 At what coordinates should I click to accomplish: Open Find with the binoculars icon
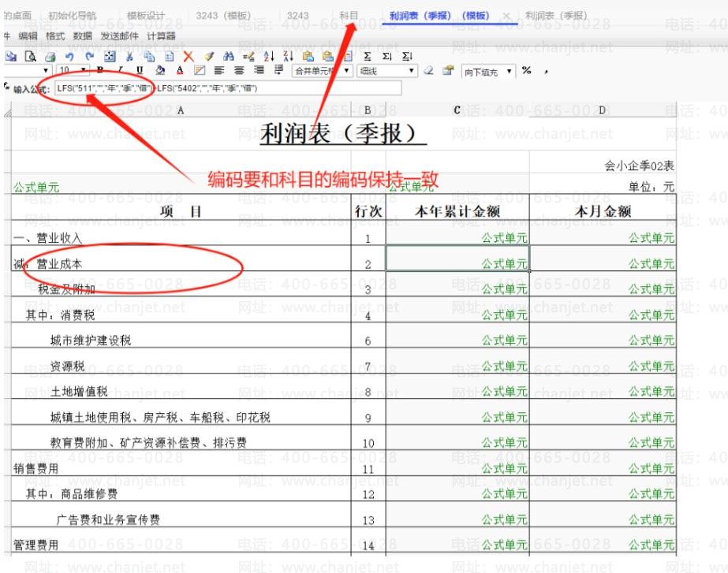[x=229, y=57]
